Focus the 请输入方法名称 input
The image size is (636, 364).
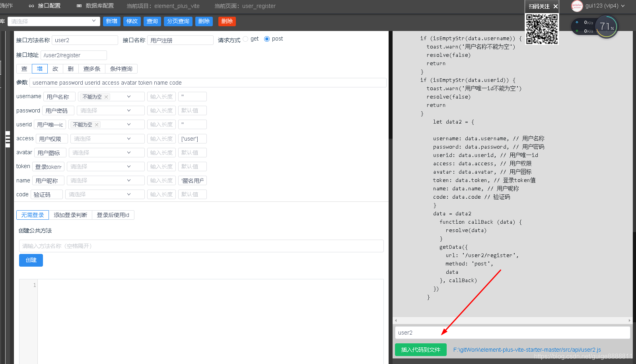click(x=201, y=246)
